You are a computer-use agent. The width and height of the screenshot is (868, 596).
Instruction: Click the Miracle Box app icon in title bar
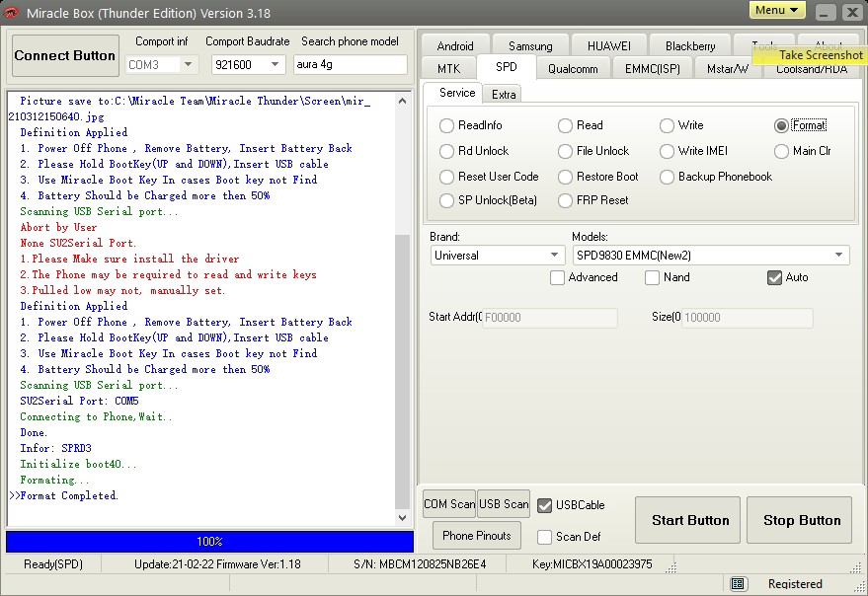[11, 12]
